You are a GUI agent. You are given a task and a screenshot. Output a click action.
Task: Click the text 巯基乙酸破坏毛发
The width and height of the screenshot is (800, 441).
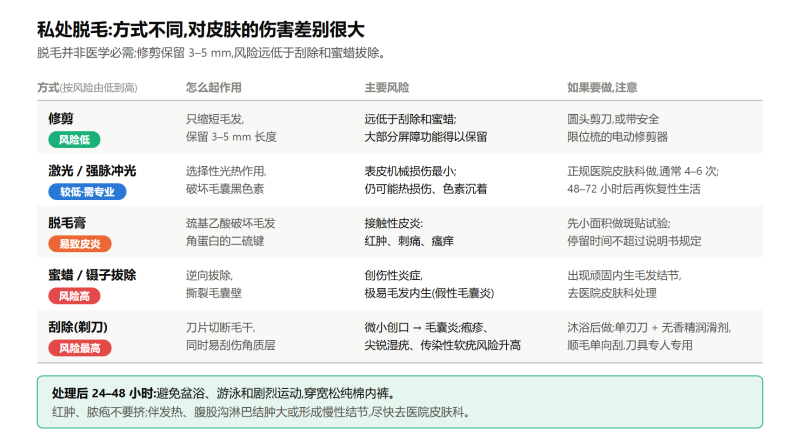click(x=231, y=224)
